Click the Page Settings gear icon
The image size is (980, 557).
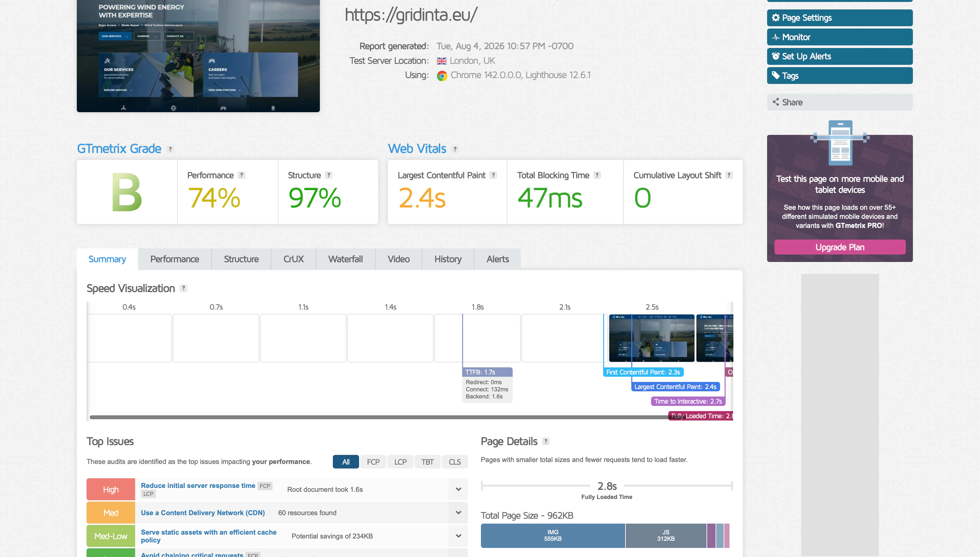776,18
